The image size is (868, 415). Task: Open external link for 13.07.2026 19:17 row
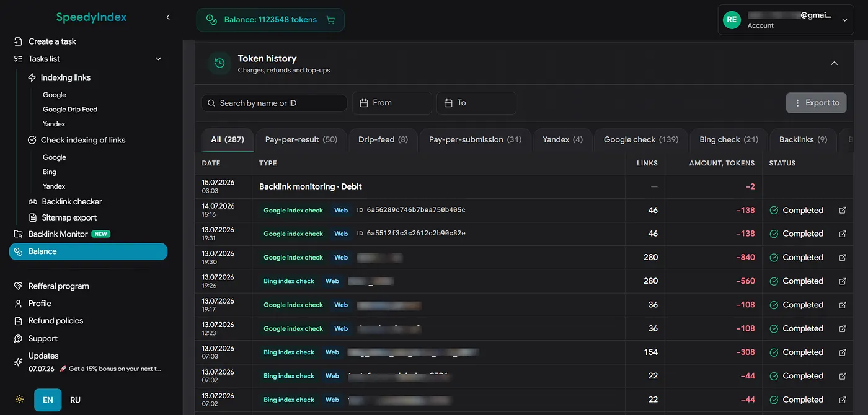tap(843, 305)
